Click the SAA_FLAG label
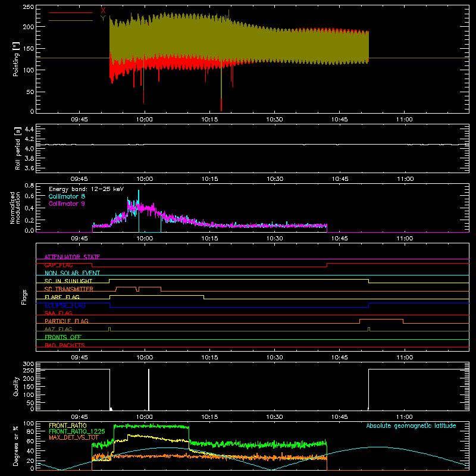The image size is (476, 476). pos(58,313)
